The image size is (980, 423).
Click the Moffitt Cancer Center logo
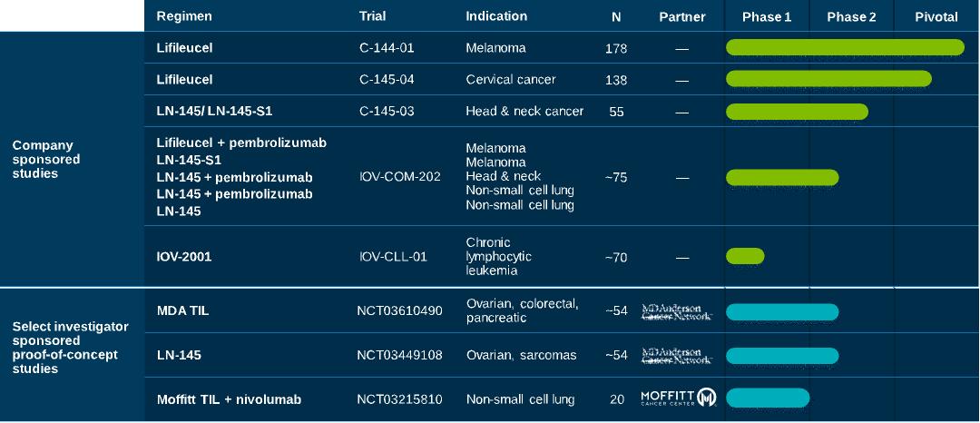[x=679, y=398]
